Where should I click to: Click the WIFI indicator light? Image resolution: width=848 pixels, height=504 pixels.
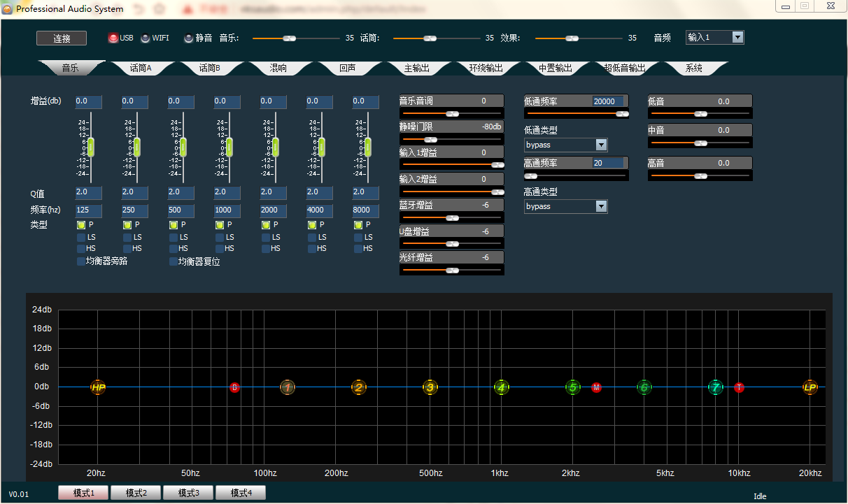[145, 38]
